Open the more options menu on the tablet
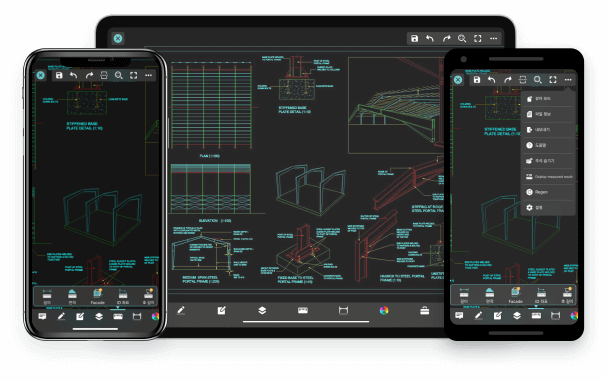 pos(493,38)
